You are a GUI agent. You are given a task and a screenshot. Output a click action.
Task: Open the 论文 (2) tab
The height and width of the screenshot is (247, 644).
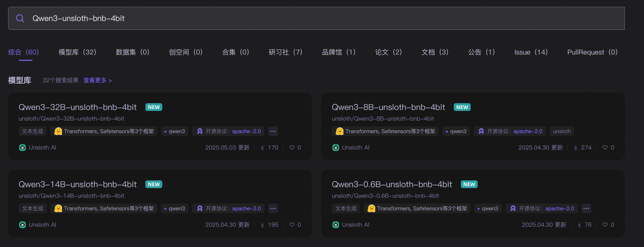pos(389,52)
